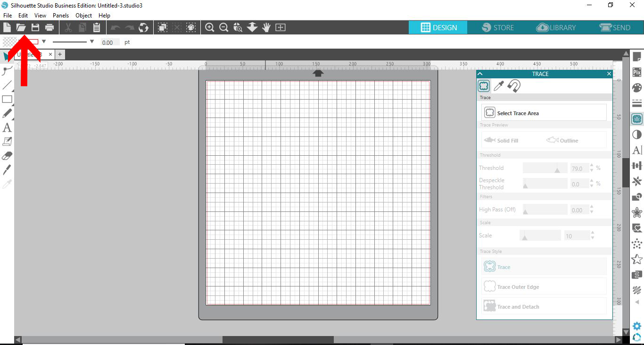
Task: Increase the Scale value stepper
Action: pyautogui.click(x=592, y=233)
